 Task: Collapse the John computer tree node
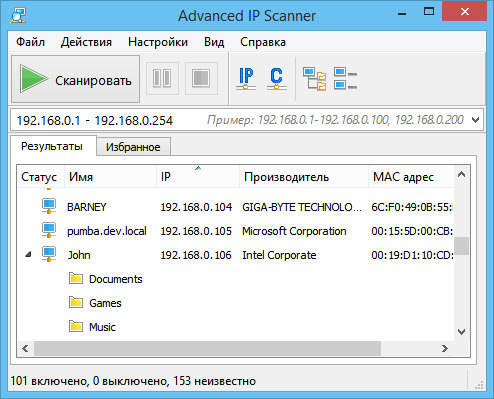click(x=29, y=255)
